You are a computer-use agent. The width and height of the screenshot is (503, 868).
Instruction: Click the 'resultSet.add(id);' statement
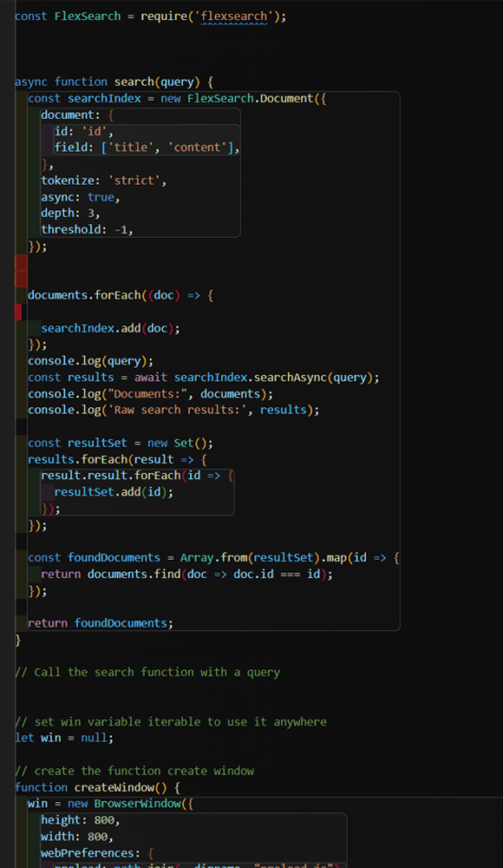click(114, 492)
